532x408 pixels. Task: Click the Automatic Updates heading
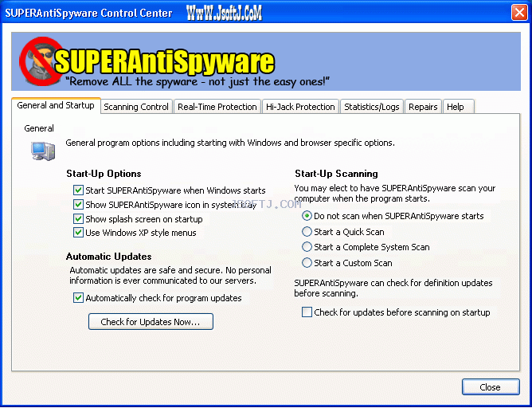coord(108,257)
